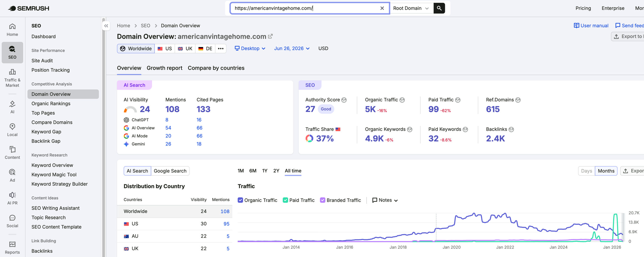
Task: Switch chart to Google Search
Action: click(x=170, y=171)
